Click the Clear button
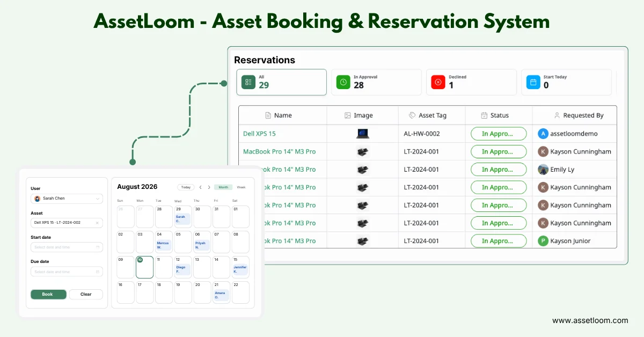Viewport: 644px width, 337px height. [86, 294]
